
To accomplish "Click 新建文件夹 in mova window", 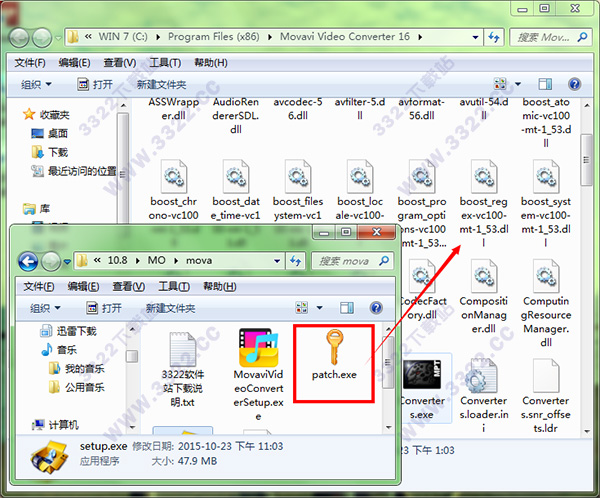I will (170, 308).
